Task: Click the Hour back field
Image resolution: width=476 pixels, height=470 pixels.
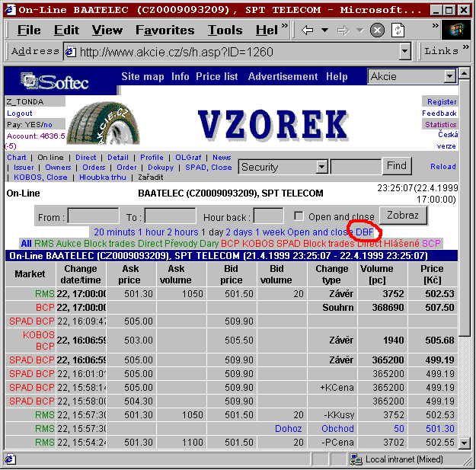Action: (268, 216)
